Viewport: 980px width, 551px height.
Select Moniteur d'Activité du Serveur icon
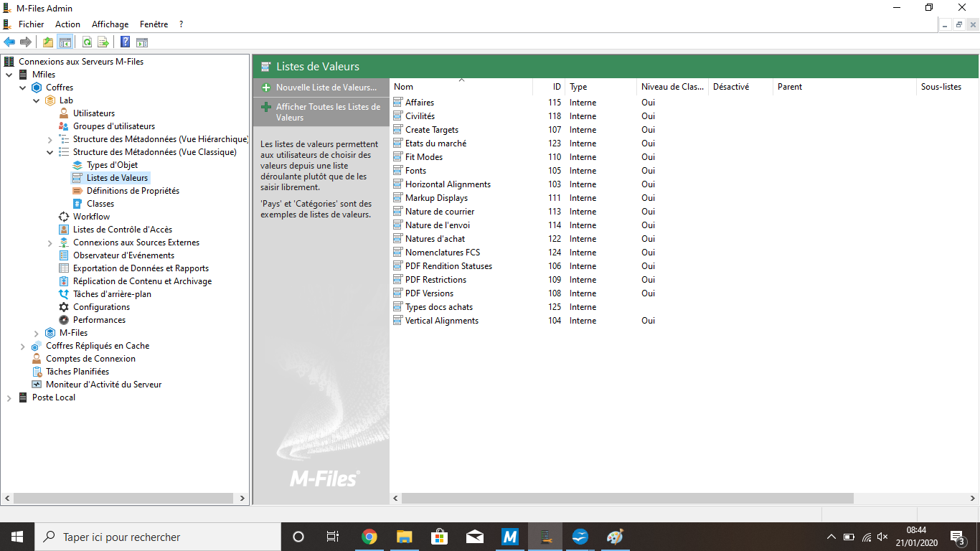37,385
